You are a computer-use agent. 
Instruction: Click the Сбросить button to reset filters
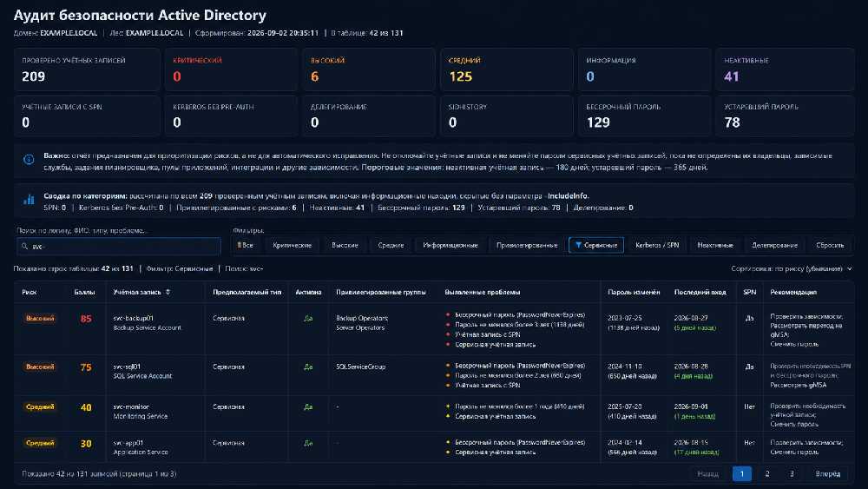click(830, 245)
